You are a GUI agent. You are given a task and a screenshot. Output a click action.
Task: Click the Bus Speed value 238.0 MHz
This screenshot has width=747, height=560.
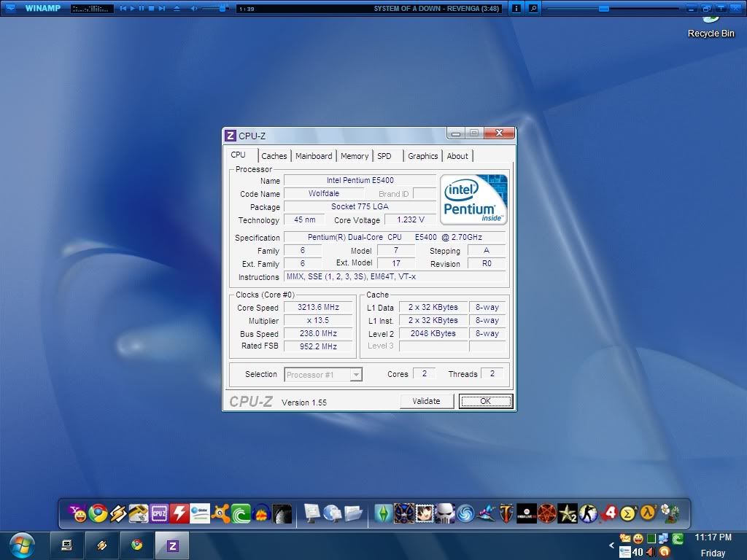[318, 334]
